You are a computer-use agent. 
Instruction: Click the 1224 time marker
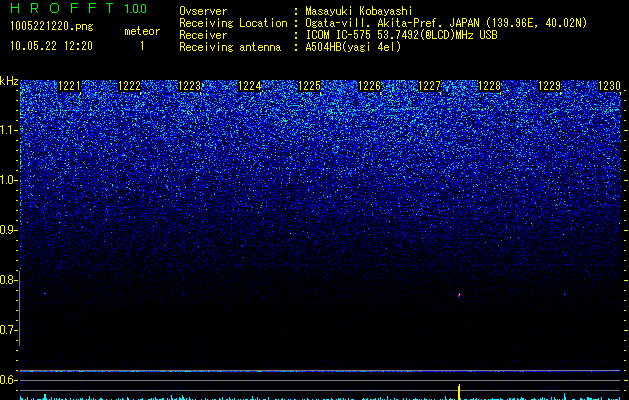250,86
